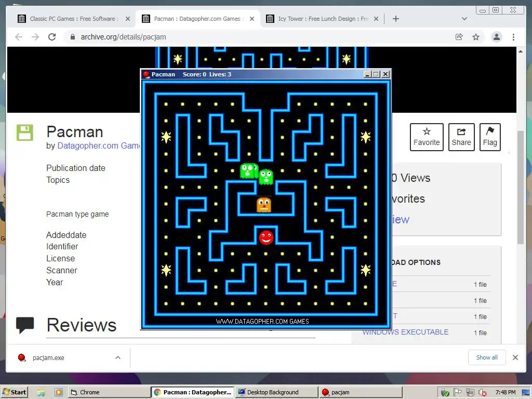Click the archive.org/details/pacjam address bar
This screenshot has width=532, height=399.
pyautogui.click(x=124, y=37)
